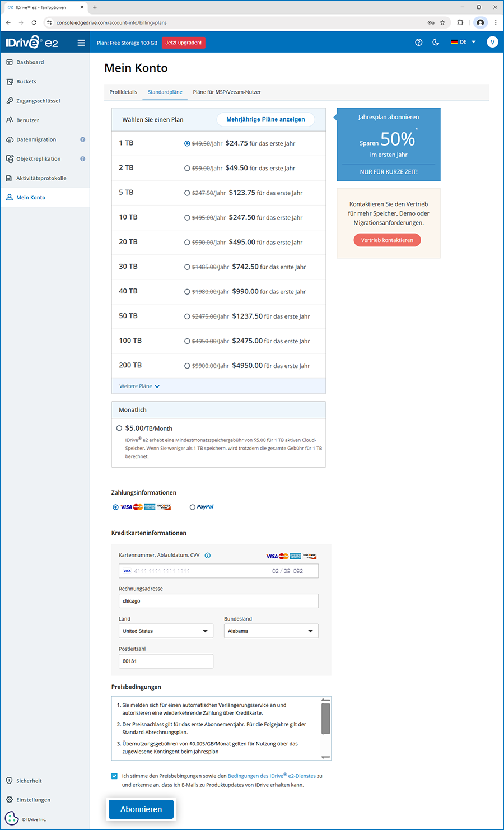Open Buckets via its bucket icon
The height and width of the screenshot is (830, 504).
[10, 82]
